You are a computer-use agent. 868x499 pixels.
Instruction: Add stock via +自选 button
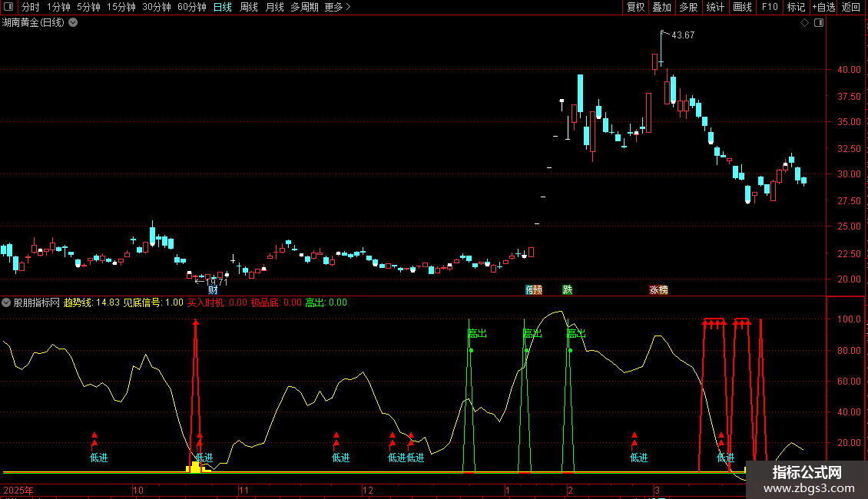point(823,7)
